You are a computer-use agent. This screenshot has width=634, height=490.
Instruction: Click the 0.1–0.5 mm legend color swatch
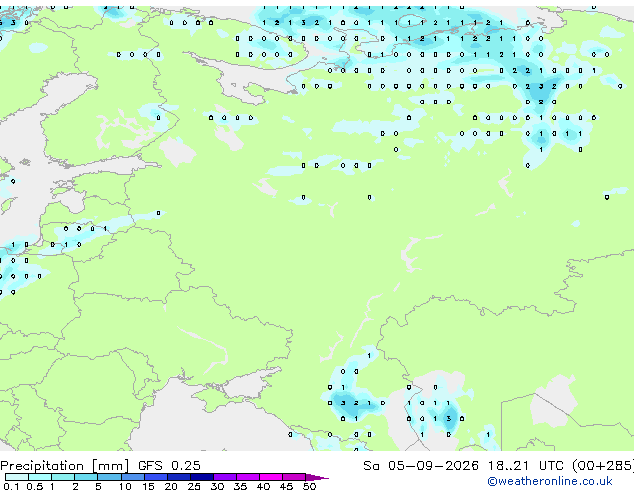pos(17,477)
